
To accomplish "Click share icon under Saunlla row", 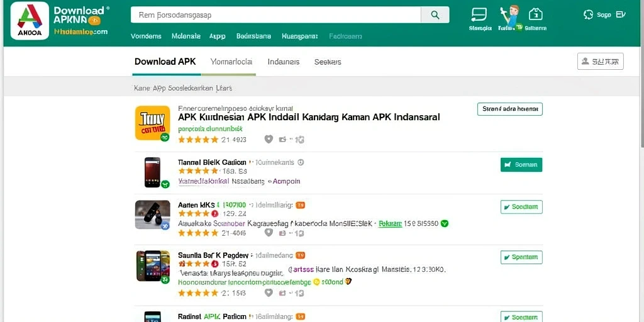I will (x=282, y=293).
